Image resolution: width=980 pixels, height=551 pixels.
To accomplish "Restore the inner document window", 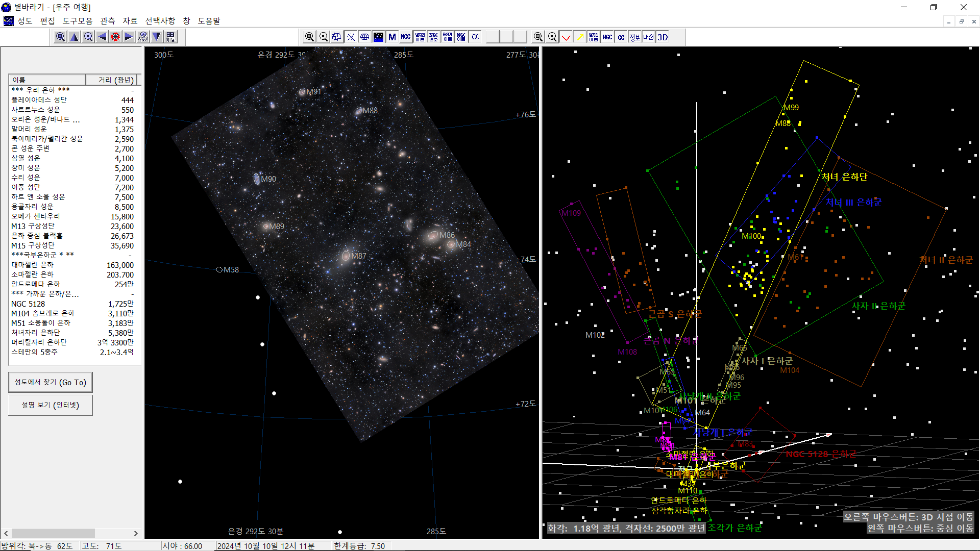I will [961, 21].
